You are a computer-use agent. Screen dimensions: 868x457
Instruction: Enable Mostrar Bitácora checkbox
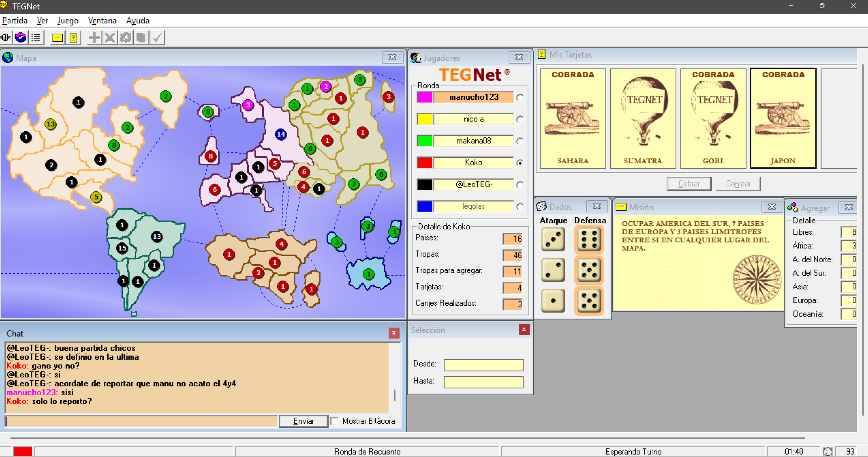[335, 421]
